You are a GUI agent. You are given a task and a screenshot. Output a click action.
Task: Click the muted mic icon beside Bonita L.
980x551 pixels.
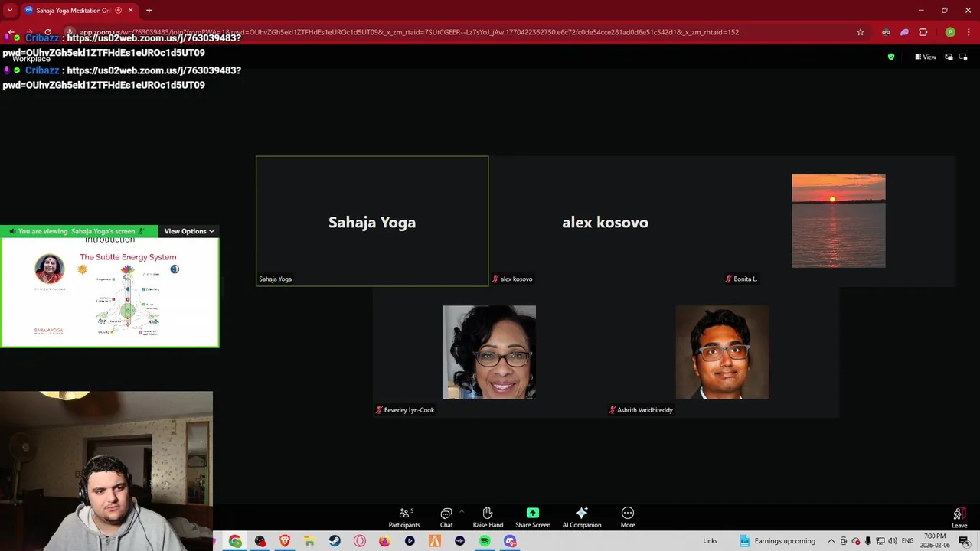coord(729,279)
